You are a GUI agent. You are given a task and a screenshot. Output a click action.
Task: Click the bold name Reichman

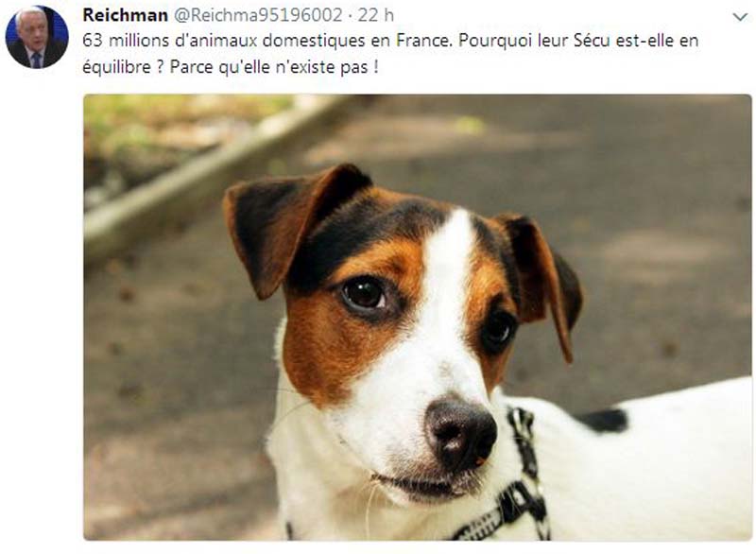[x=126, y=15]
